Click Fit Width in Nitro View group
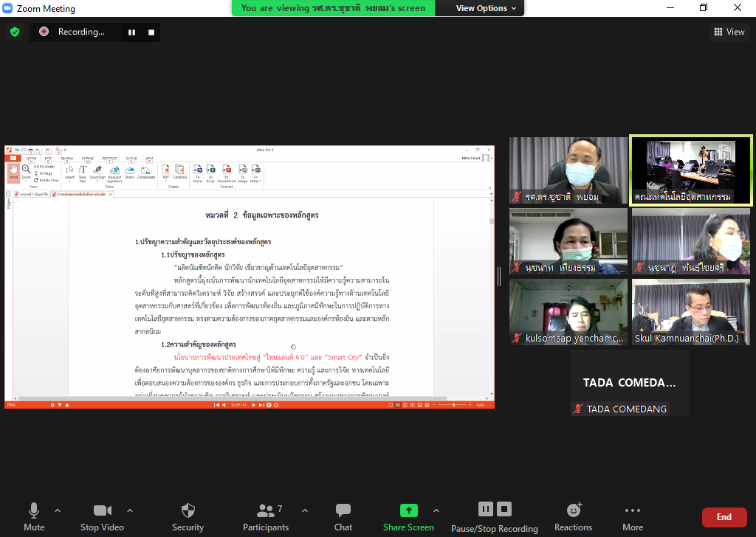This screenshot has width=756, height=537. point(44,167)
